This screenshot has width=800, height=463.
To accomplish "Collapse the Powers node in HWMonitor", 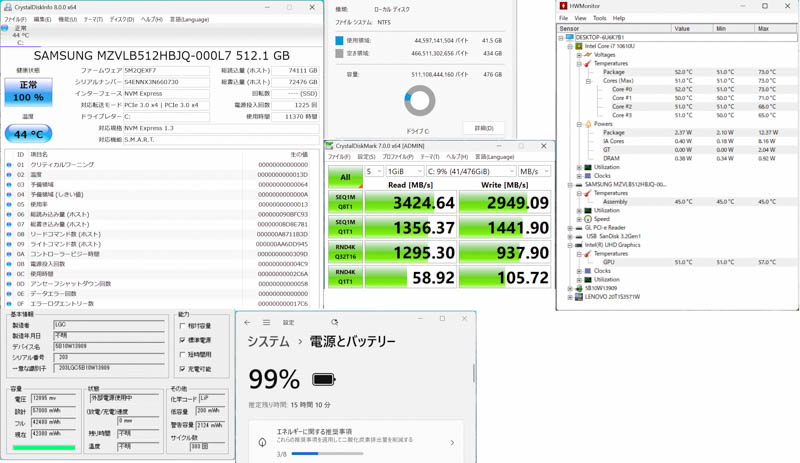I will coord(579,124).
